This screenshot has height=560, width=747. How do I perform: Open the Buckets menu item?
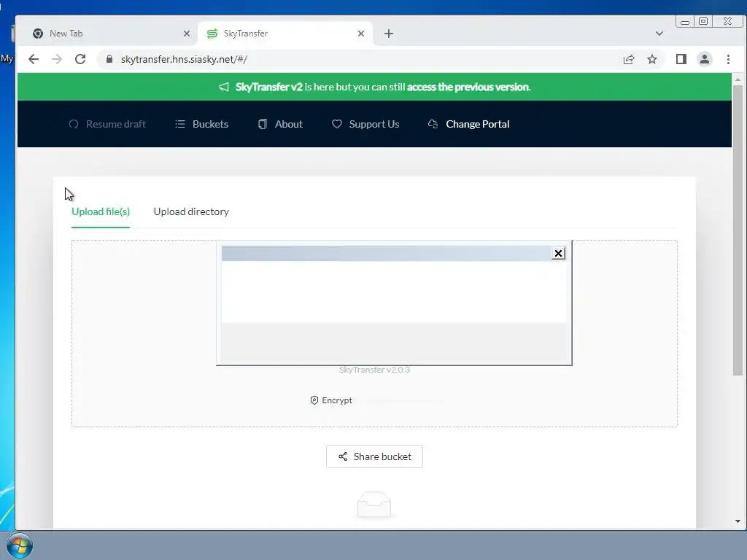point(201,124)
